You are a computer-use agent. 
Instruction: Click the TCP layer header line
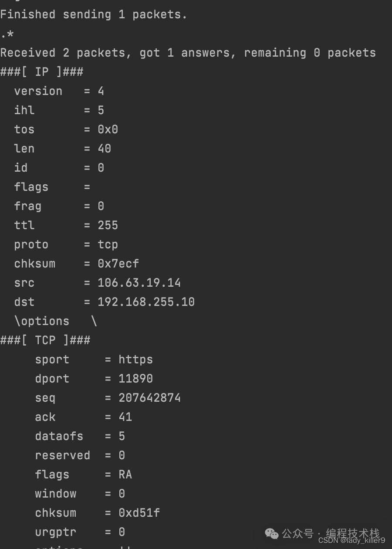45,340
